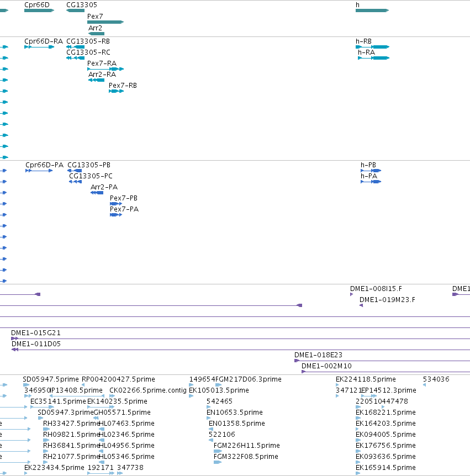
Task: Open the Pex7-PA protein label
Action: click(124, 209)
